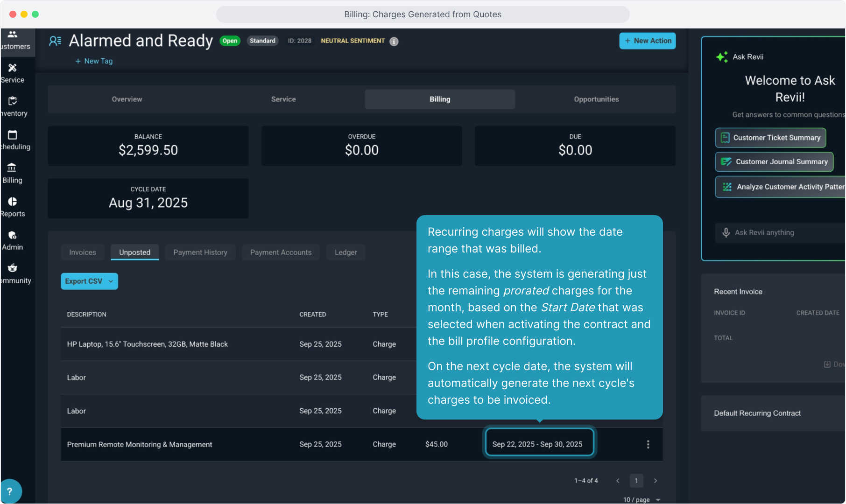This screenshot has width=846, height=504.
Task: Switch to the Overview tab
Action: (127, 99)
